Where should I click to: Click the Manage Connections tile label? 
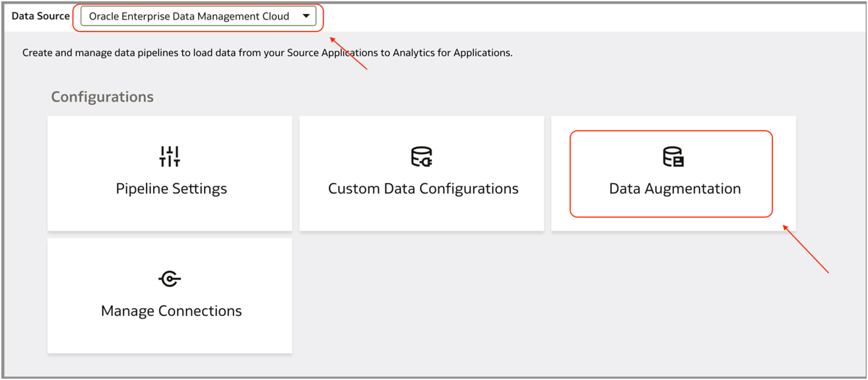[x=170, y=310]
